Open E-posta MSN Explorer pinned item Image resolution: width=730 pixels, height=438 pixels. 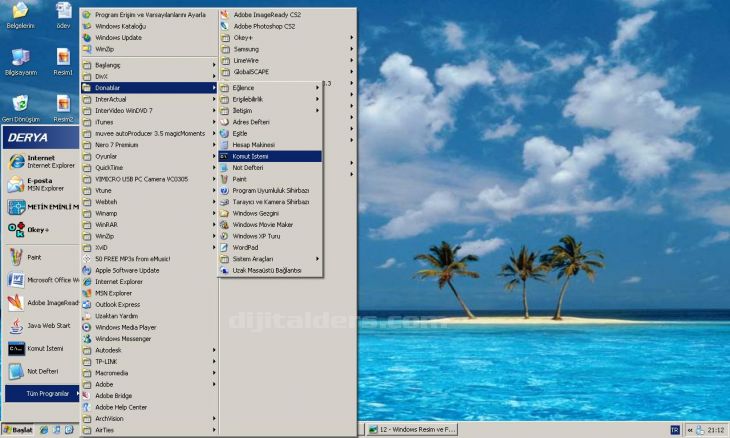click(42, 184)
